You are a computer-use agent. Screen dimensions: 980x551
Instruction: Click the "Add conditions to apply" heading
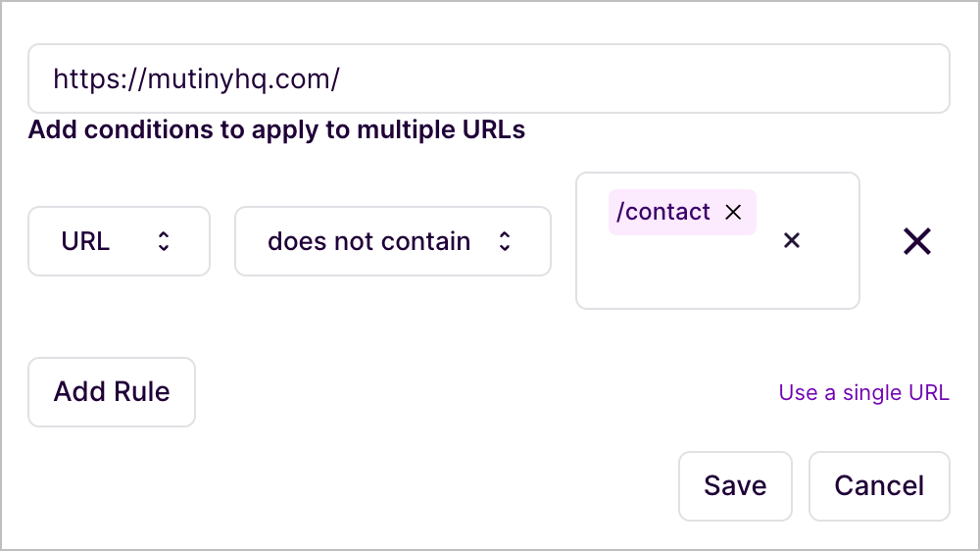276,129
